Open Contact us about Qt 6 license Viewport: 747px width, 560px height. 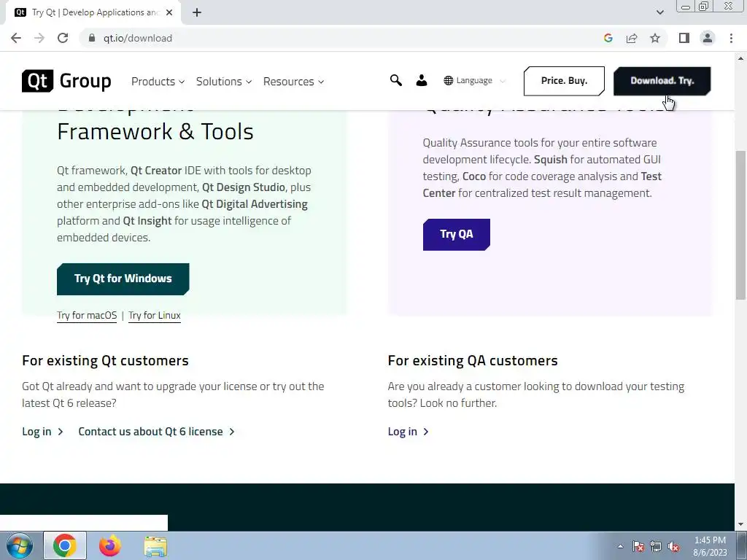tap(156, 432)
